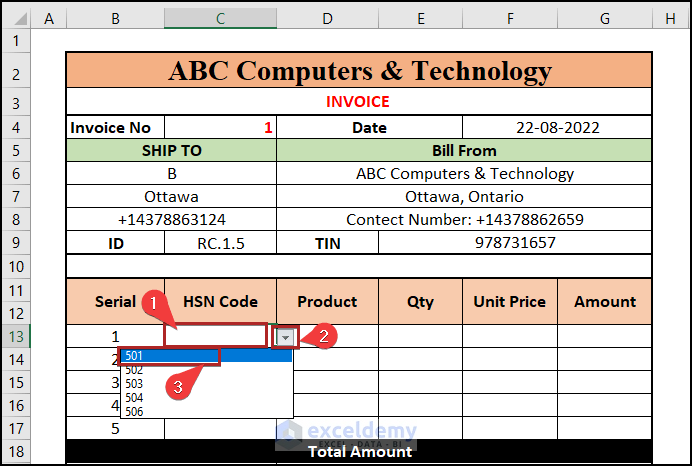Select column D header
Viewport: 692px width, 466px height.
pyautogui.click(x=327, y=19)
